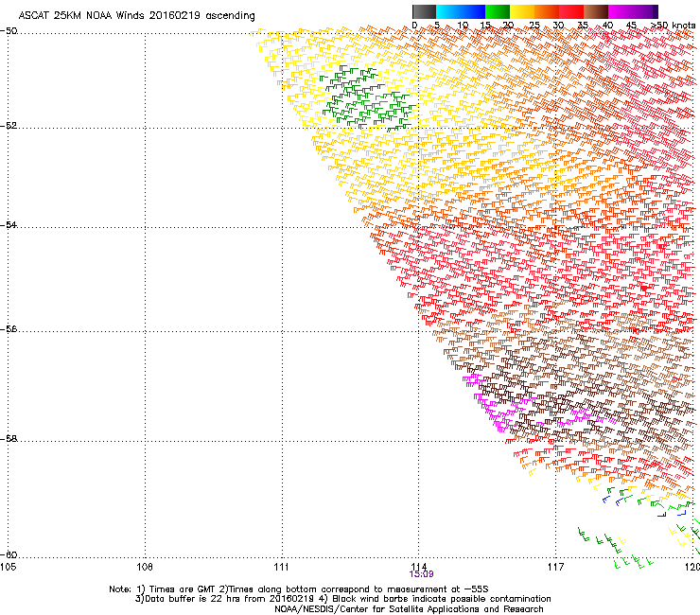This screenshot has height=615, width=700.
Task: Click the longitude label "108"
Action: 145,567
